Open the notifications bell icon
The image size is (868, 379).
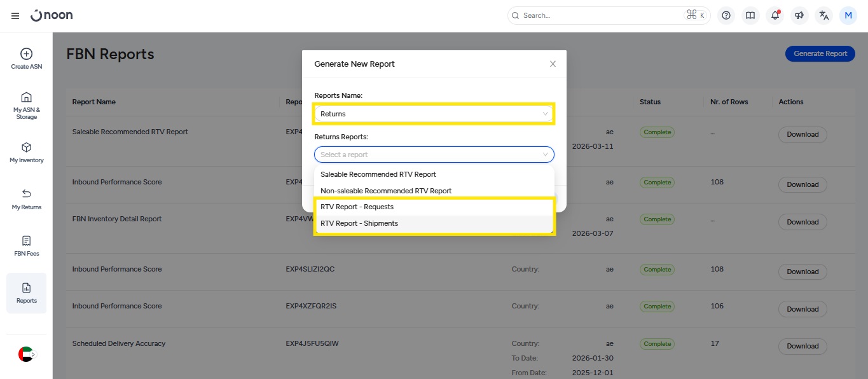[x=775, y=15]
